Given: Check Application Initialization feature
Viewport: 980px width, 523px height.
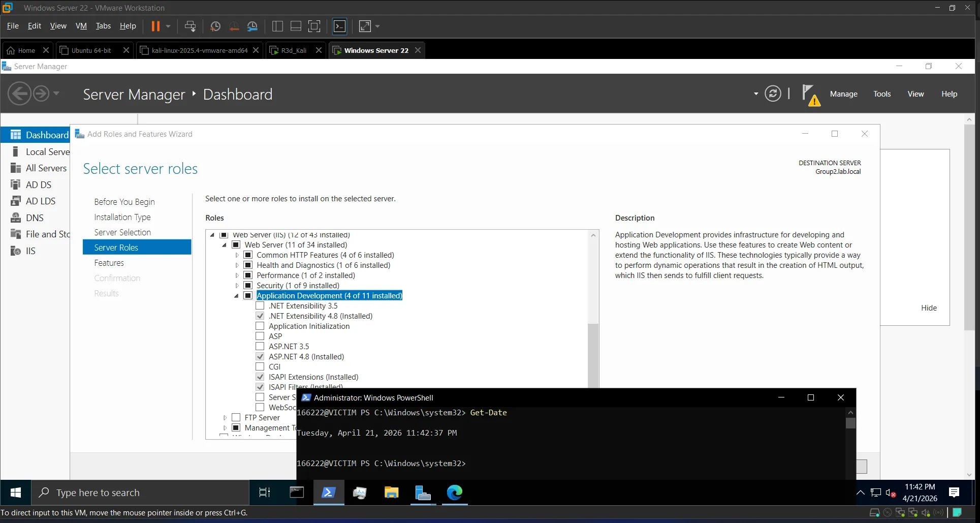Looking at the screenshot, I should pyautogui.click(x=260, y=326).
